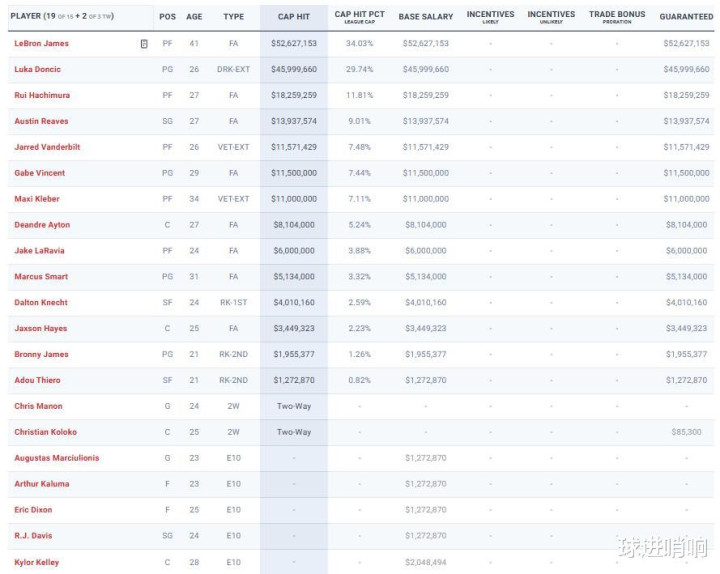720x574 pixels.
Task: Open Austin Reaves player link
Action: pyautogui.click(x=39, y=121)
